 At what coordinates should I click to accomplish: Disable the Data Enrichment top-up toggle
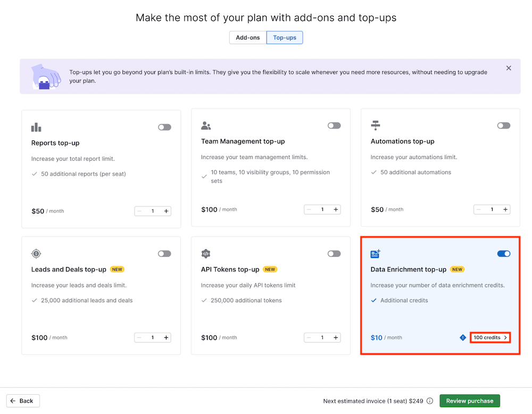coord(503,254)
